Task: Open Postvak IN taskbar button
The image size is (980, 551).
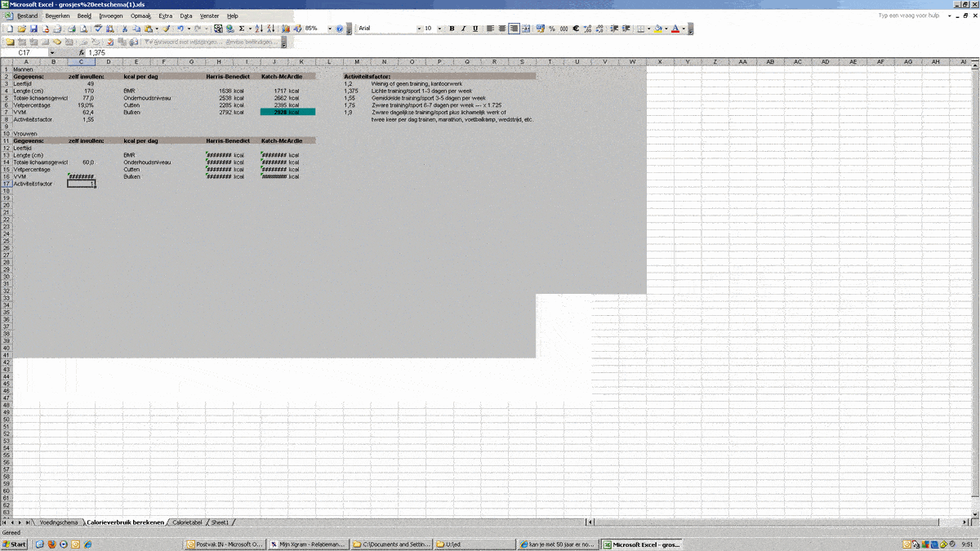Action: point(225,544)
